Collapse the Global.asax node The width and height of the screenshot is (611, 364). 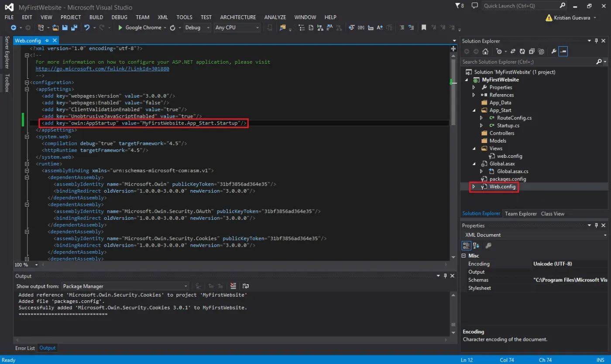474,164
